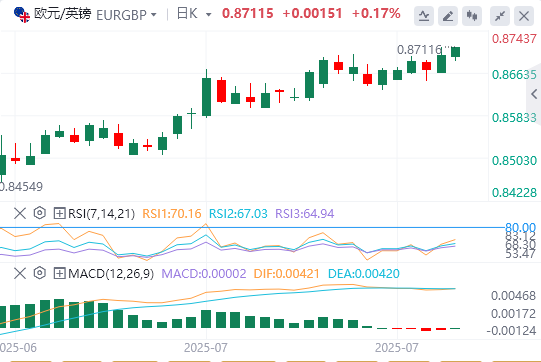Image resolution: width=541 pixels, height=362 pixels.
Task: Click the 0.84228 price axis label
Action: (x=514, y=193)
